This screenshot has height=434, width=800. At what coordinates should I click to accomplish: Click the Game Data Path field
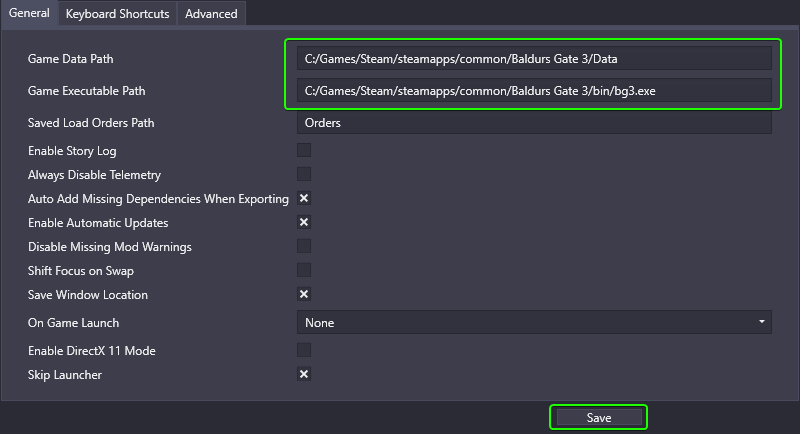click(x=534, y=59)
